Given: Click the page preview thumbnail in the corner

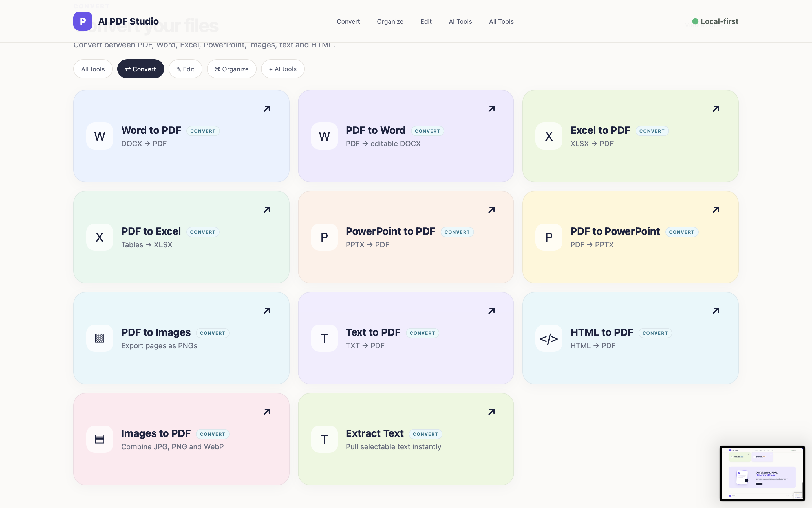Looking at the screenshot, I should pos(762,473).
